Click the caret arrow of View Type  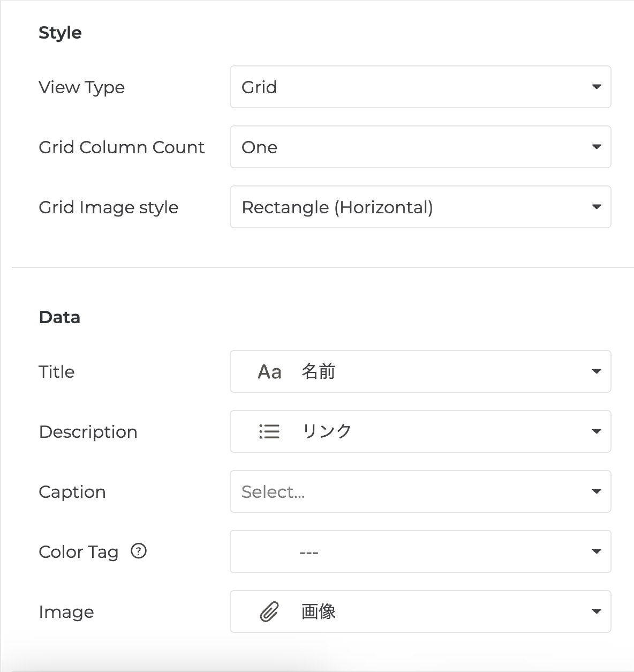(596, 87)
